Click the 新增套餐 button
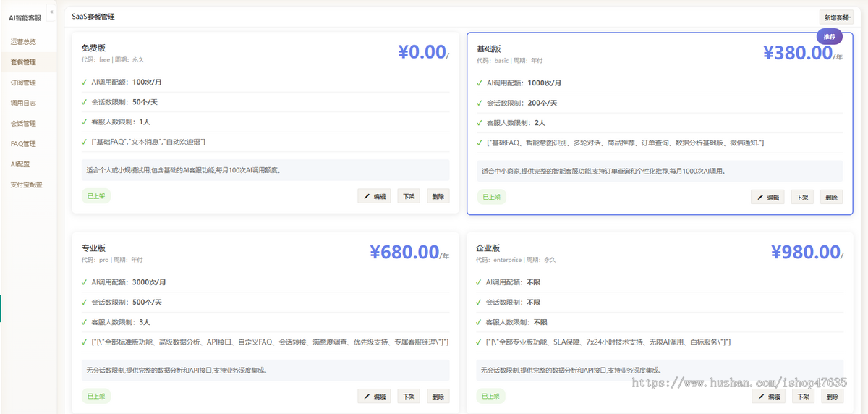Image resolution: width=868 pixels, height=414 pixels. click(835, 17)
